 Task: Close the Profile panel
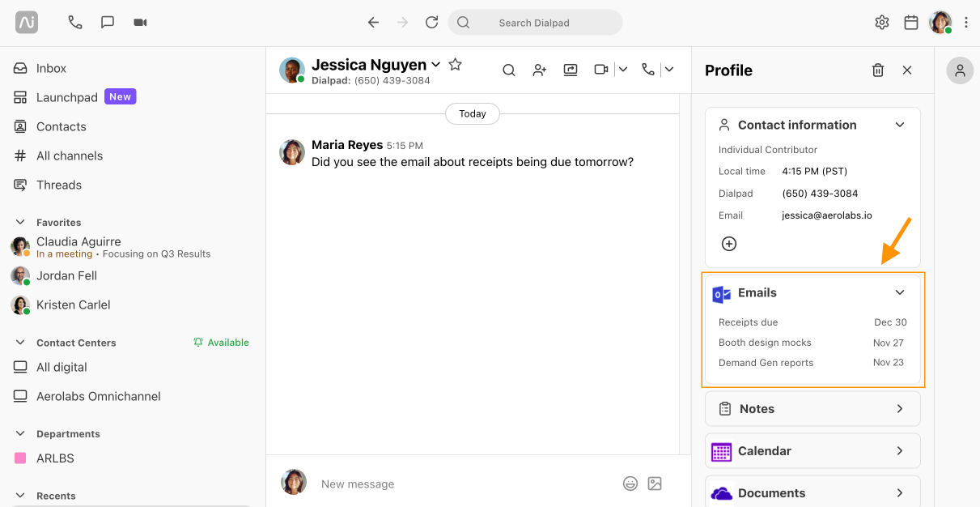pyautogui.click(x=907, y=70)
